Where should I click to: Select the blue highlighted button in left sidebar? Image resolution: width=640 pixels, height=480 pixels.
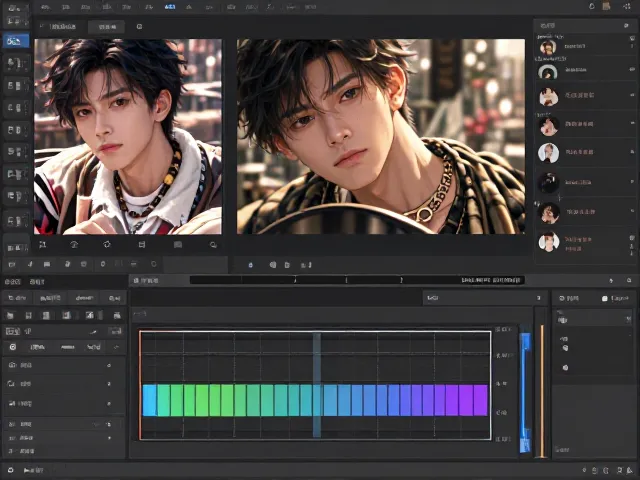click(16, 41)
